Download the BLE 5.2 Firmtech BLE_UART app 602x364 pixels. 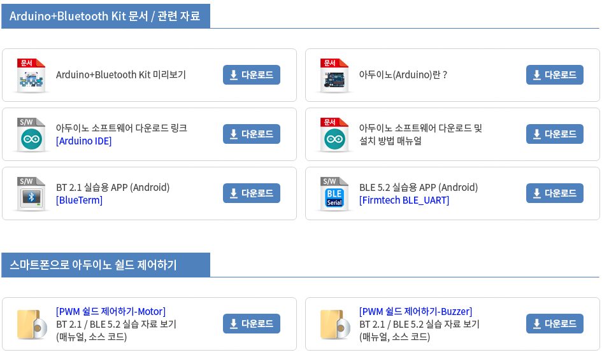[555, 193]
